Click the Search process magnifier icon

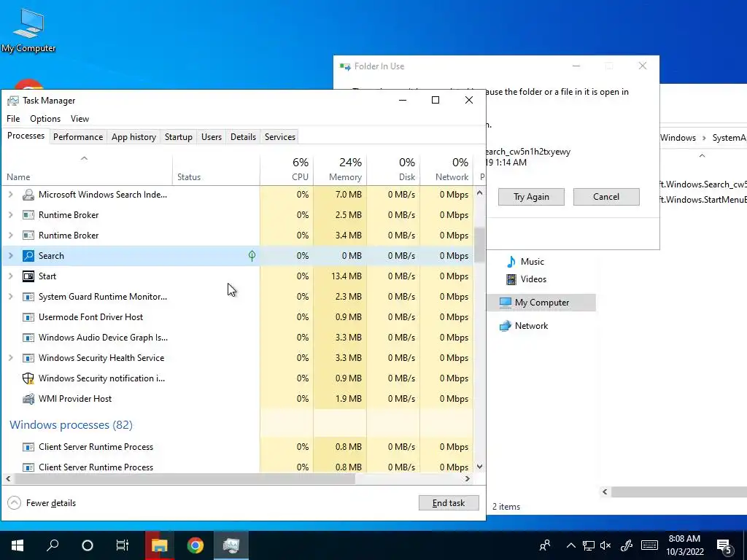point(28,256)
